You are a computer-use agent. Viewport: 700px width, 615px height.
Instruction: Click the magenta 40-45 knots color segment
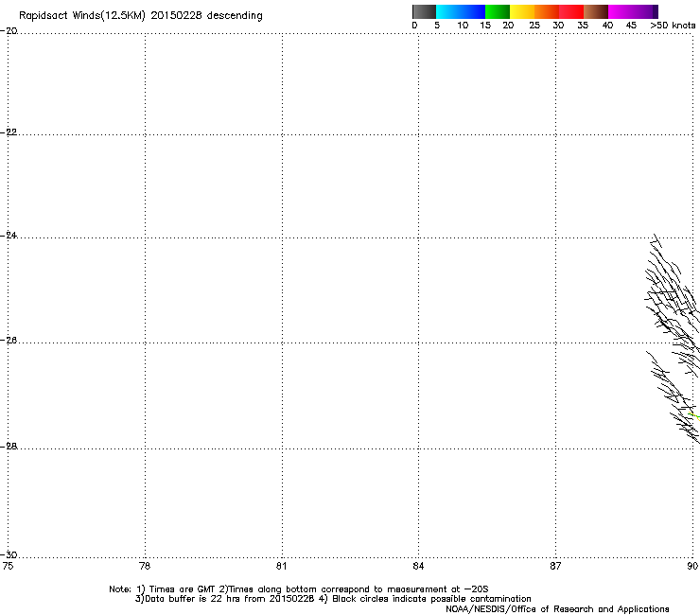(x=621, y=11)
